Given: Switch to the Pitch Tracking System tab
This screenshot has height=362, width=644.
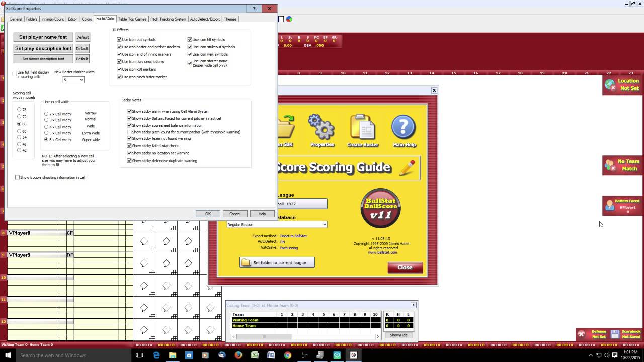Looking at the screenshot, I should 168,19.
